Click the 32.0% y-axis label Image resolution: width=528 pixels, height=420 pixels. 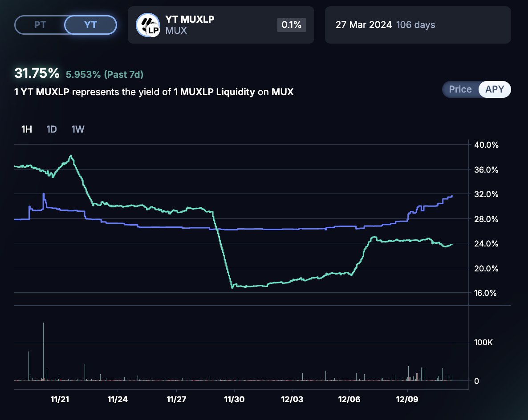tap(486, 194)
